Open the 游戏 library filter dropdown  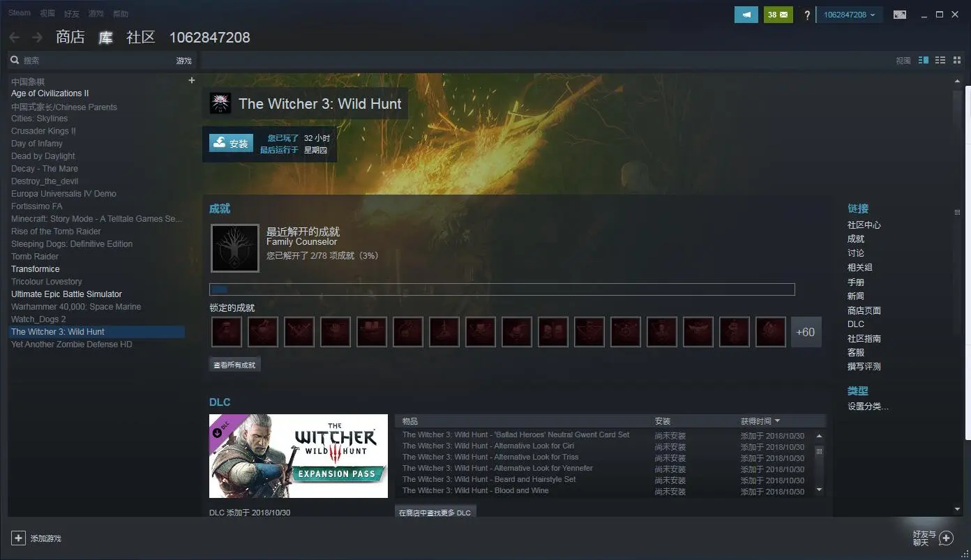tap(183, 61)
